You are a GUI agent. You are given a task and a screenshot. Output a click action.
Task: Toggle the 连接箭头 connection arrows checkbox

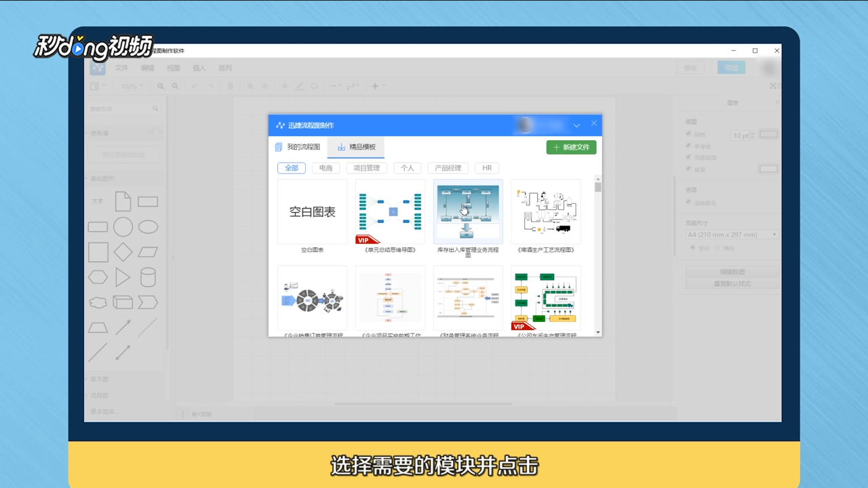pyautogui.click(x=689, y=202)
